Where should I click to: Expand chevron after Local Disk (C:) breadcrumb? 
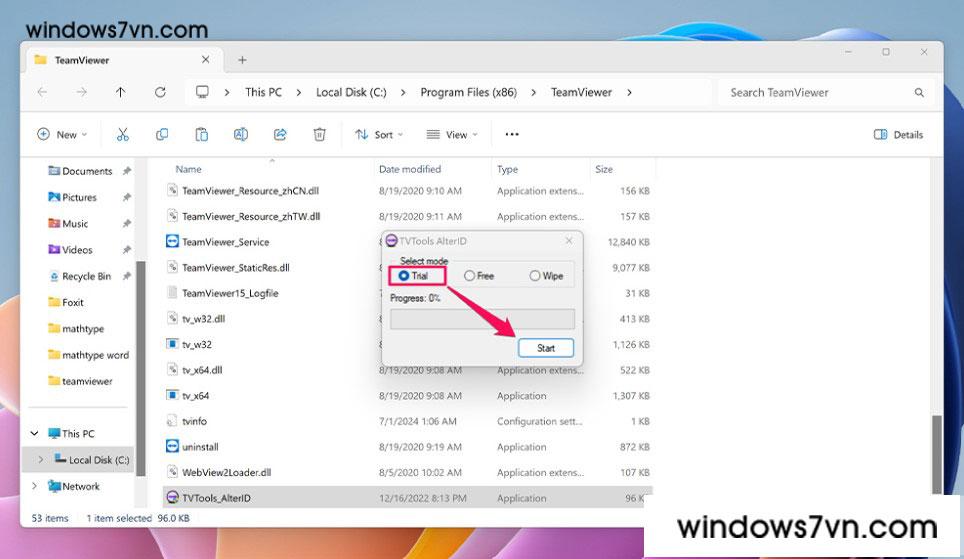pos(403,92)
